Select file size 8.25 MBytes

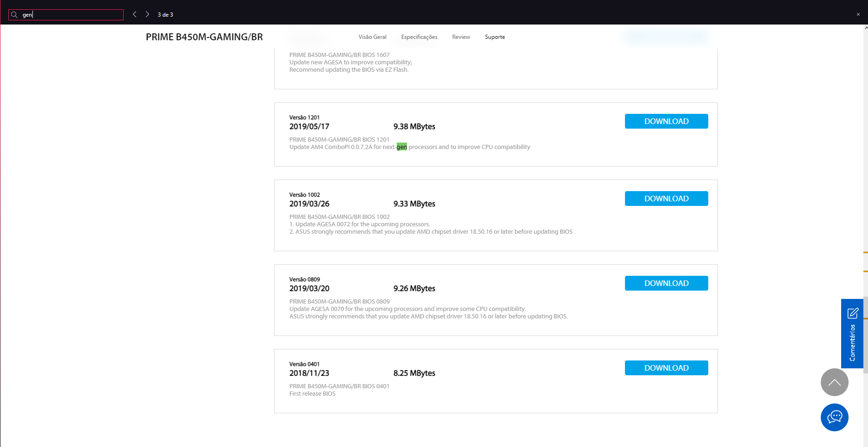[414, 373]
